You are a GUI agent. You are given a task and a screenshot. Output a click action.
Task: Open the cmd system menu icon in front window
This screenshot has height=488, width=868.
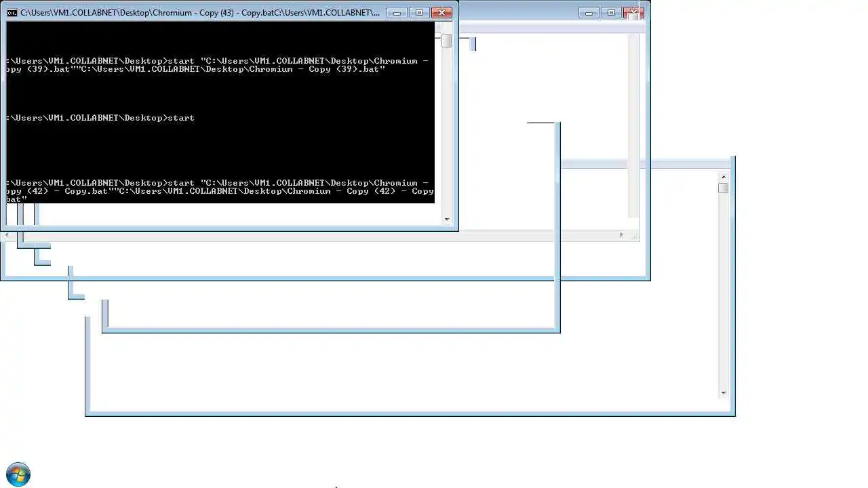tap(12, 12)
